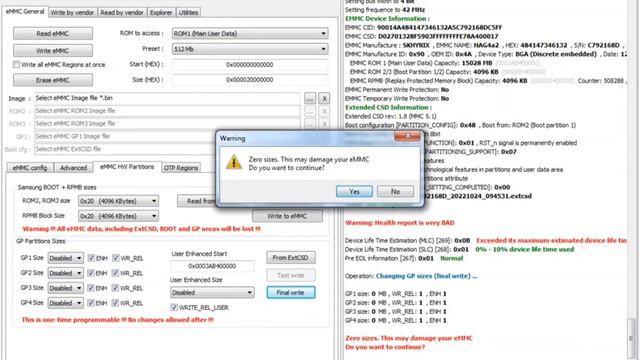This screenshot has width=640, height=360.
Task: Open the ROM to access dropdown
Action: (x=250, y=33)
